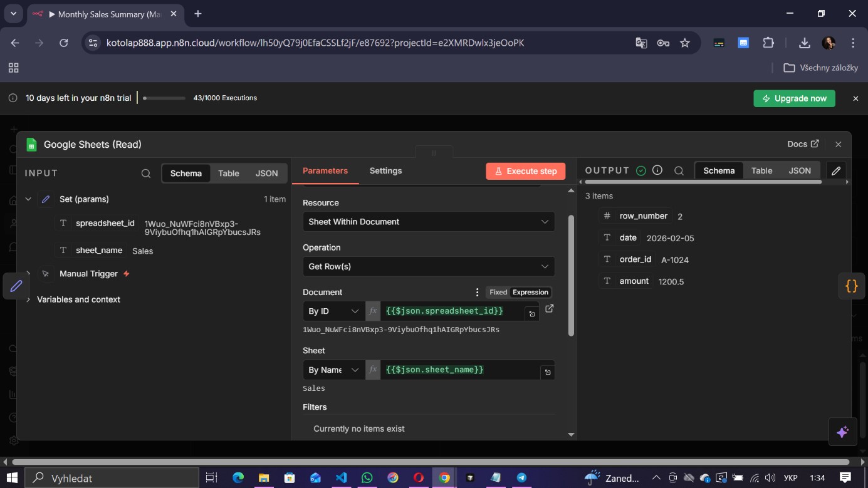This screenshot has width=868, height=488.
Task: Click the spreadsheet_id field pill
Action: coord(97,223)
